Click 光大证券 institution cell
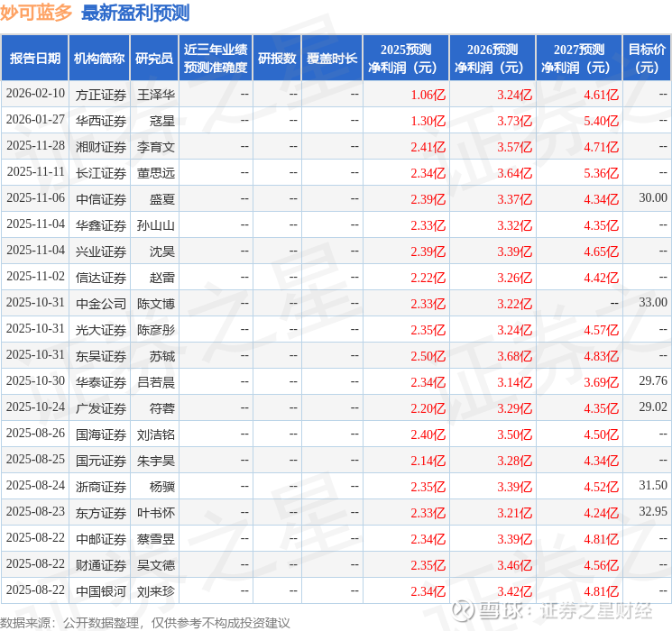Viewport: 672px width, 631px height. (101, 330)
